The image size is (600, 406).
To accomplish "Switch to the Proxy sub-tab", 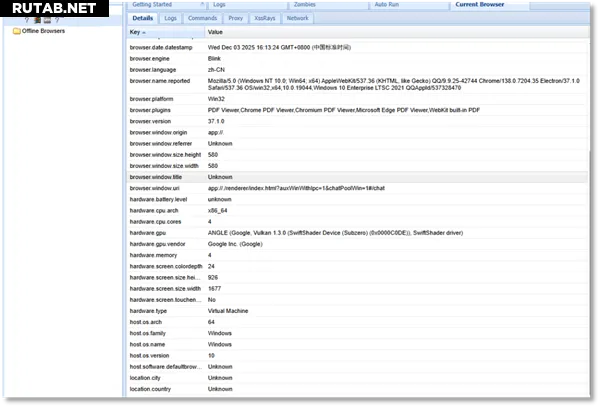I will coord(235,18).
